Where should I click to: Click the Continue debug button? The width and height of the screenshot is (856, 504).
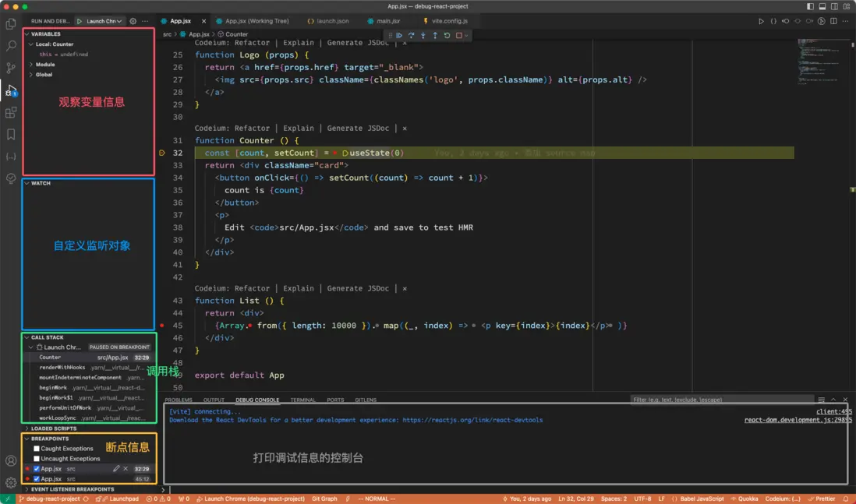399,36
